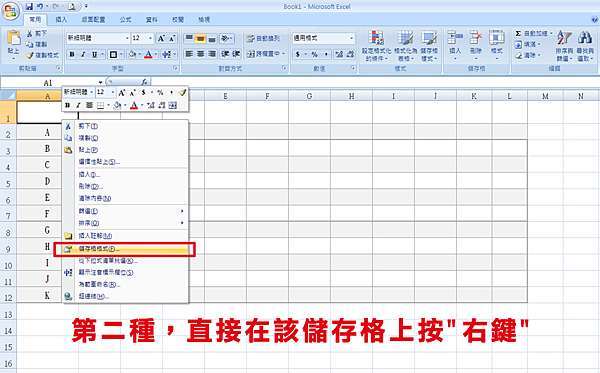Align text left in ribbon
This screenshot has width=600, height=373.
[x=189, y=54]
